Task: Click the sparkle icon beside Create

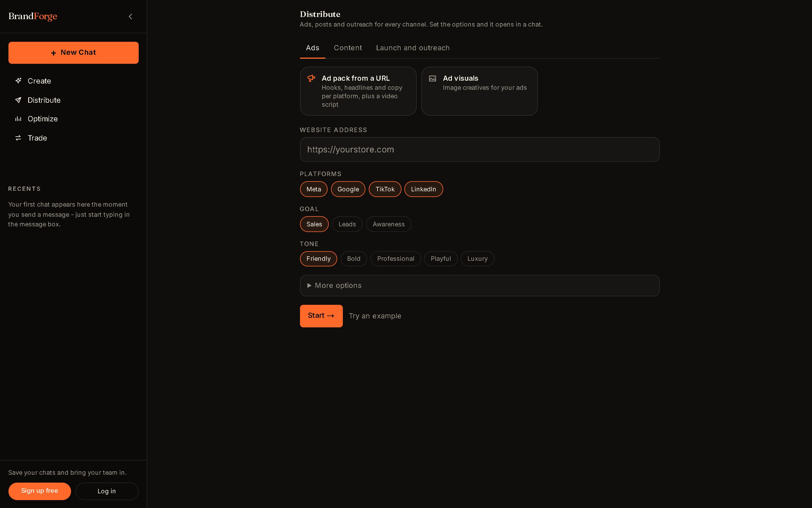Action: click(x=18, y=81)
